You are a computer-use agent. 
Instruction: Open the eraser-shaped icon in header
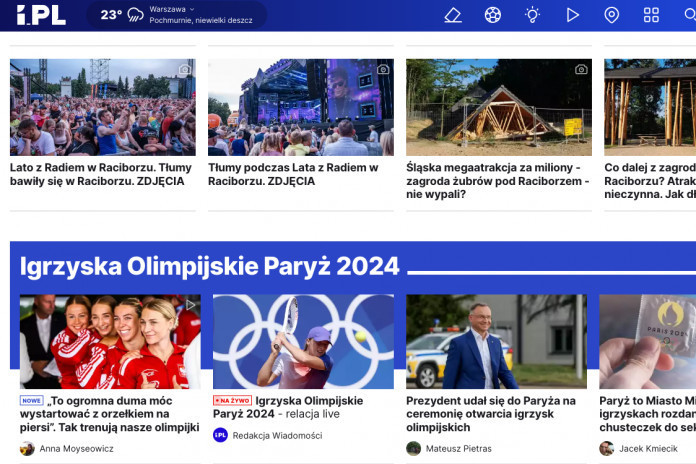pos(453,15)
